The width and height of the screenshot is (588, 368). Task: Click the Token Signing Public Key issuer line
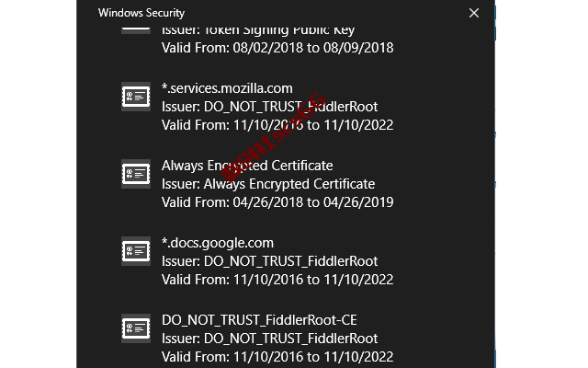pos(258,30)
